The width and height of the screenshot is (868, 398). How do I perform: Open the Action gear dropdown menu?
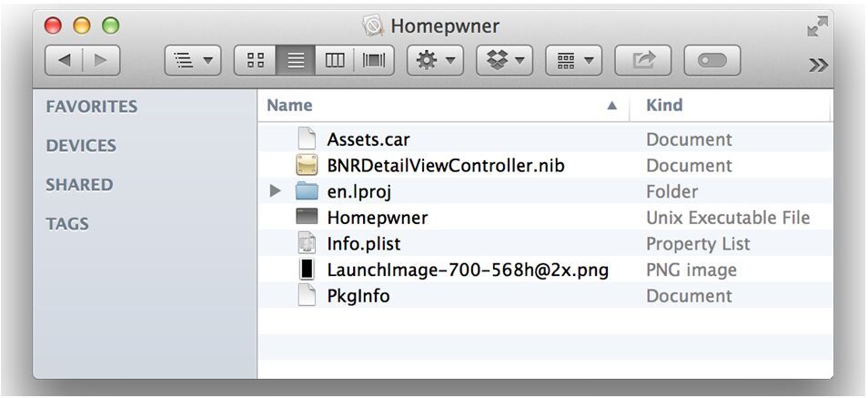tap(435, 60)
